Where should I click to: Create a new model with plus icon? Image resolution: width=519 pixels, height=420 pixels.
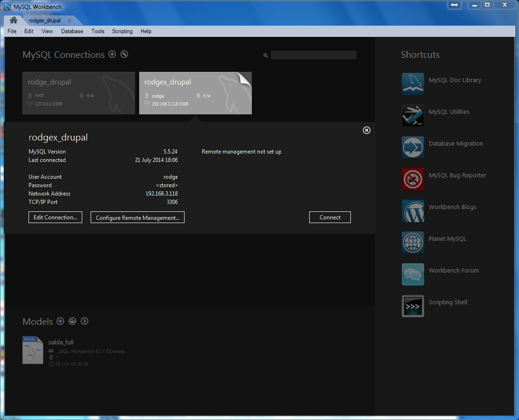pyautogui.click(x=60, y=321)
